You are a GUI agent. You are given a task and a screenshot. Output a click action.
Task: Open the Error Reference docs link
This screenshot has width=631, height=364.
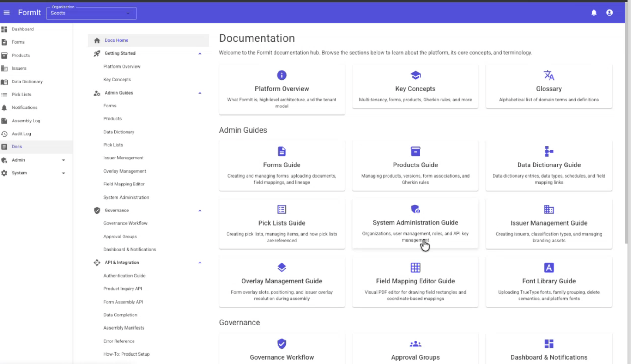(x=119, y=341)
